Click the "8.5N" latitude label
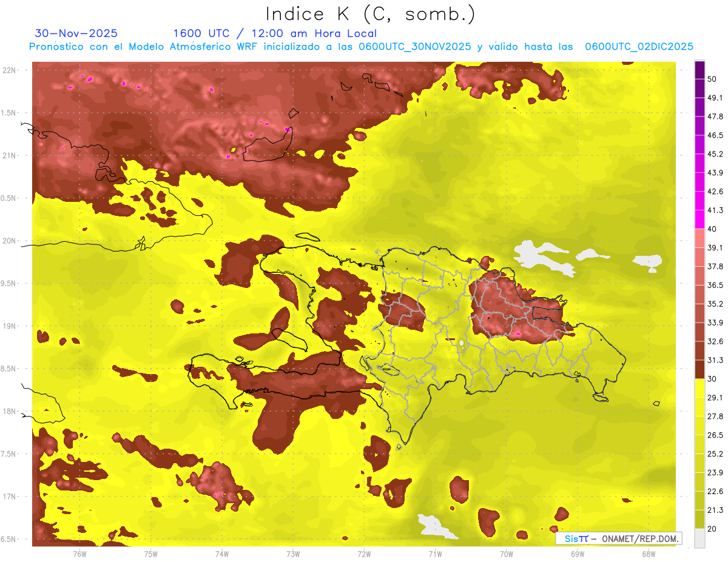The image size is (728, 562). pos(9,369)
